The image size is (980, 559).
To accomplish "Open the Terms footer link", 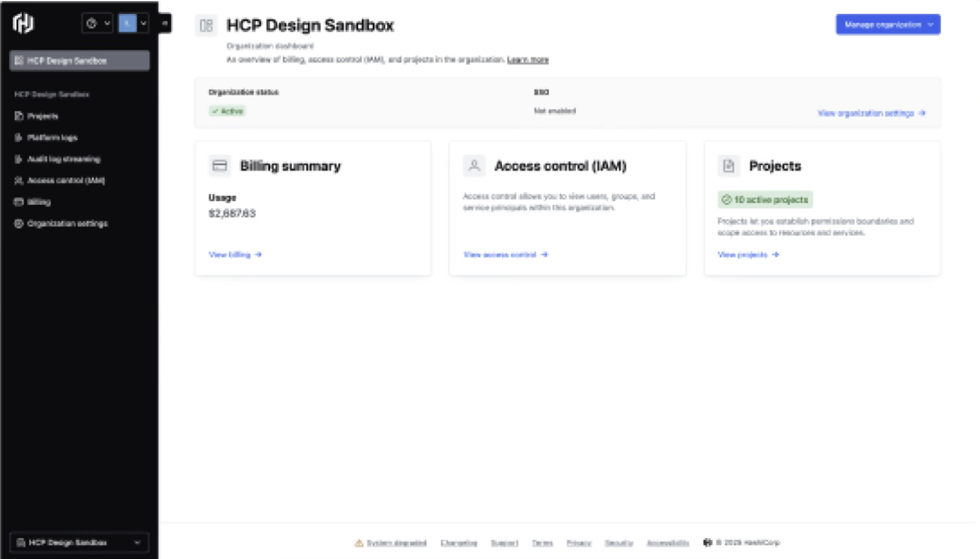I will coord(542,543).
